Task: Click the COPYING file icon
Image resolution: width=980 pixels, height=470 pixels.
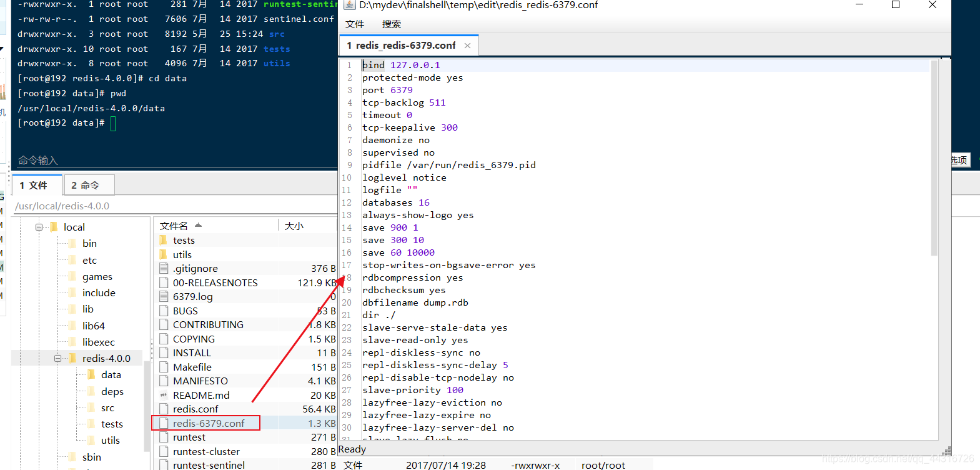Action: coord(164,339)
